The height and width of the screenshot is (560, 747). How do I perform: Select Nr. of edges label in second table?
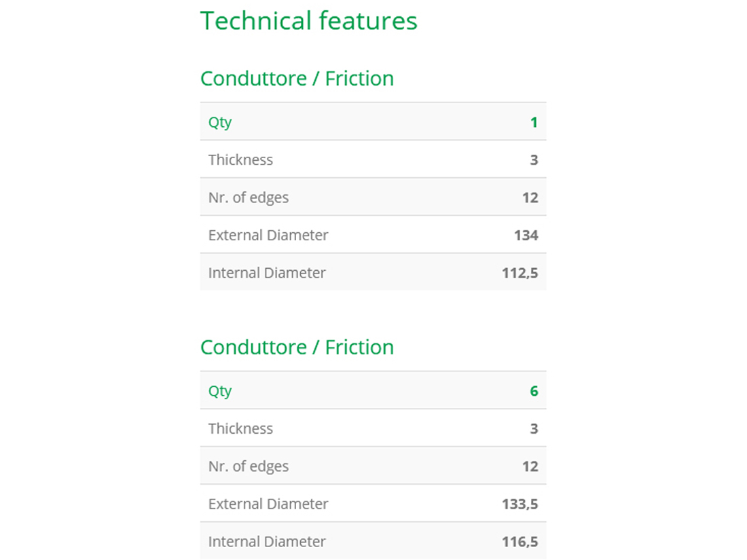(249, 466)
